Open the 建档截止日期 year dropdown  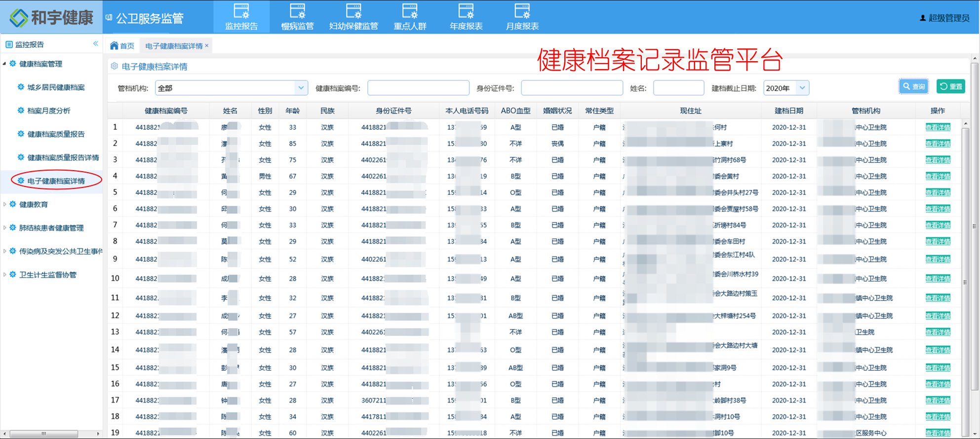(x=802, y=88)
